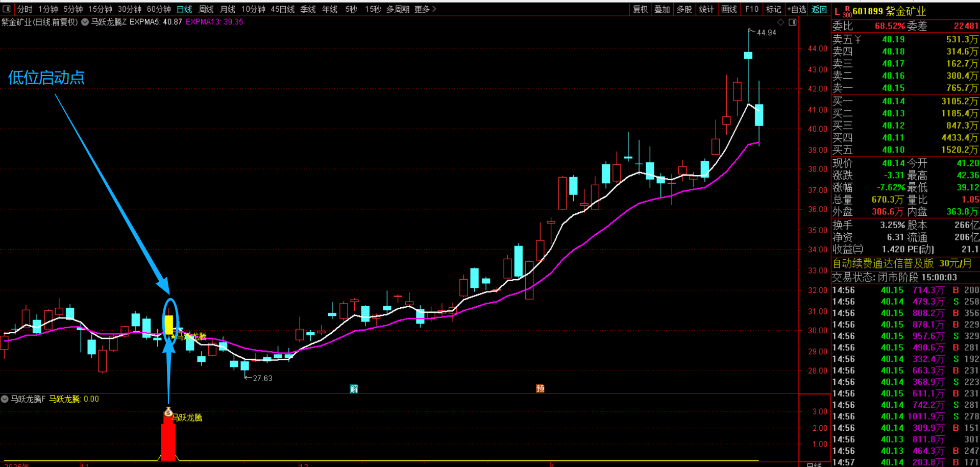Click the 叠加 overlay button
The image size is (980, 467).
pyautogui.click(x=662, y=9)
